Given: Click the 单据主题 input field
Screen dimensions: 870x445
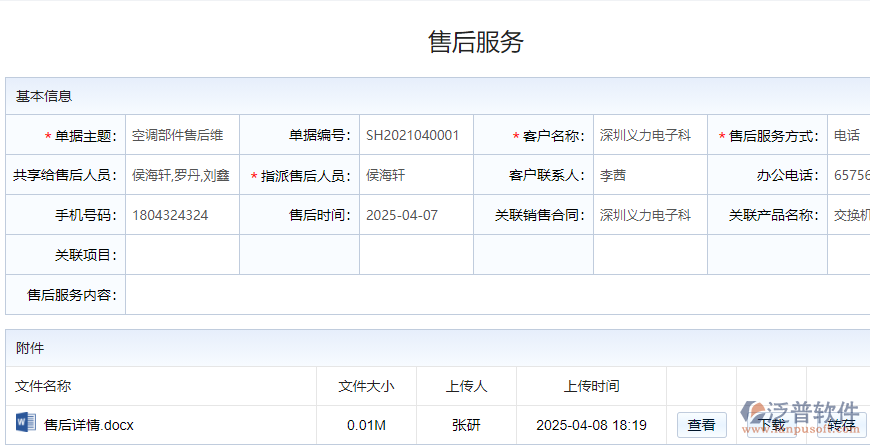Looking at the screenshot, I should 181,135.
